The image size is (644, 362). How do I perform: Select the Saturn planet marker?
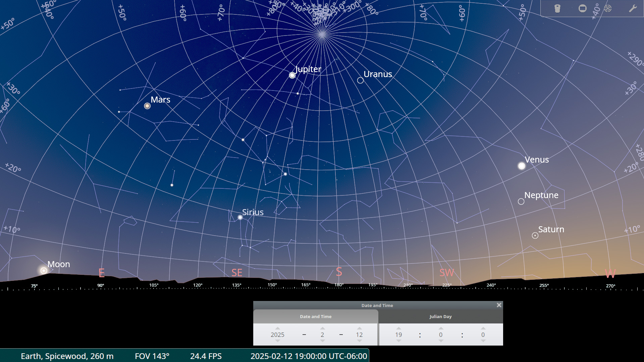(535, 236)
